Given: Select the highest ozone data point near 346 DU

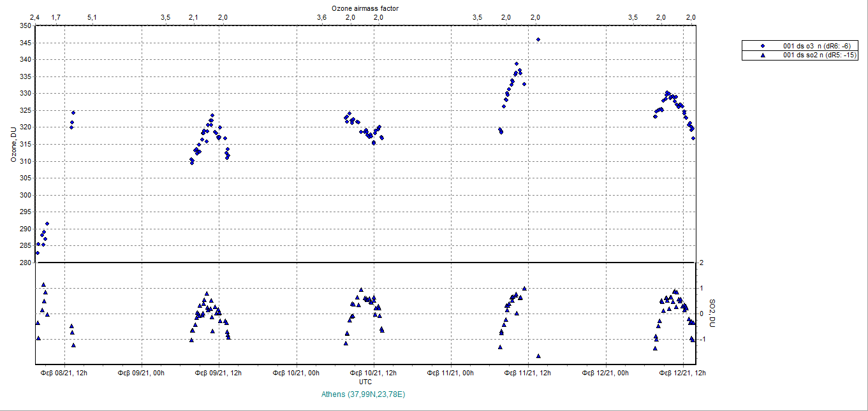Looking at the screenshot, I should [538, 40].
